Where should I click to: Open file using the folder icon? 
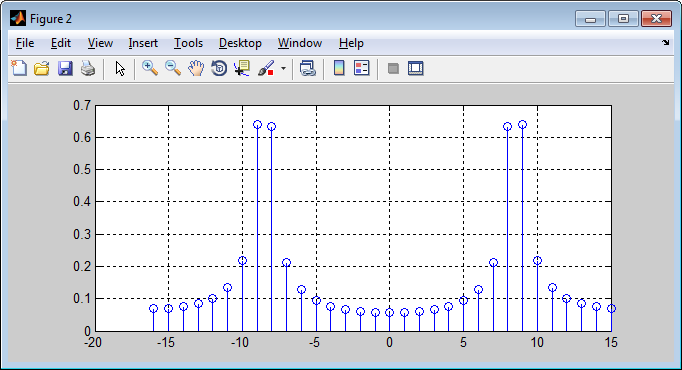point(42,68)
